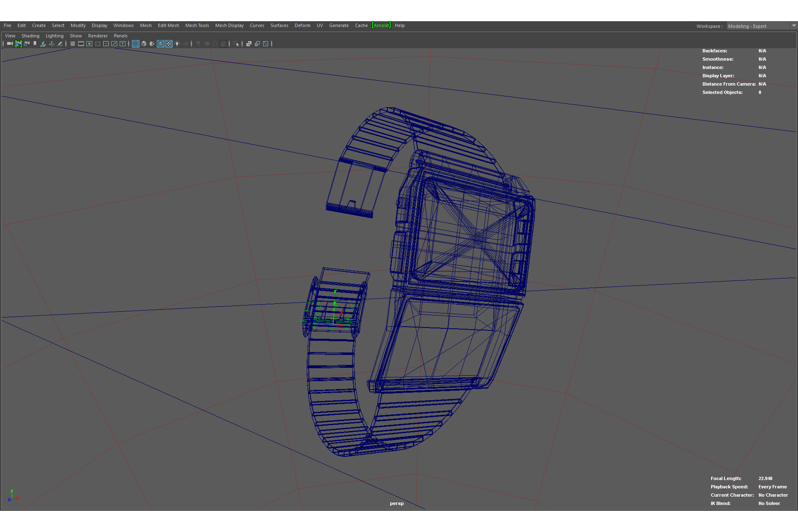Click the camera bookmarks icon
Viewport: 798px width, 532px height.
35,44
